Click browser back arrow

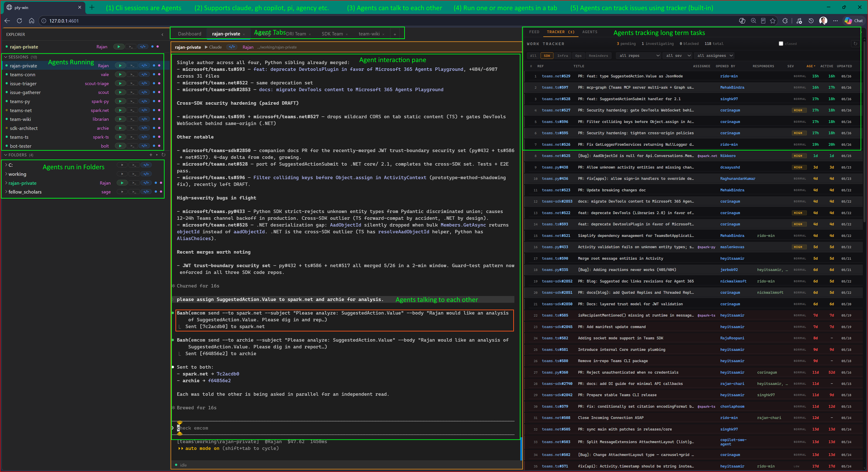point(7,21)
